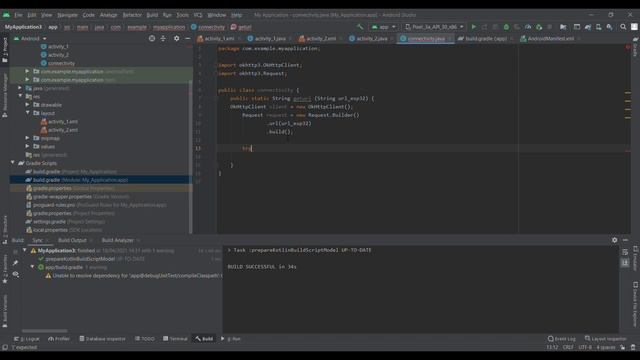Open the Project tool window side tab
Image resolution: width=640 pixels, height=360 pixels.
point(4,49)
